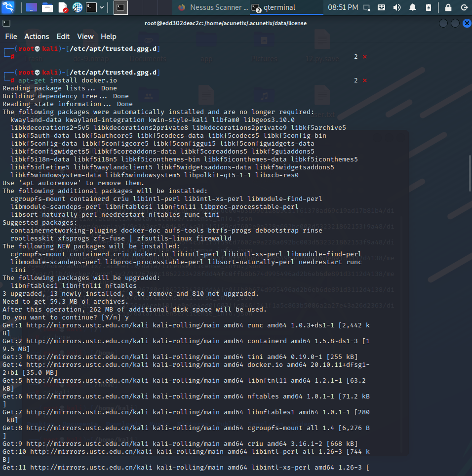Open the View menu
Image resolution: width=472 pixels, height=476 pixels.
[x=85, y=36]
